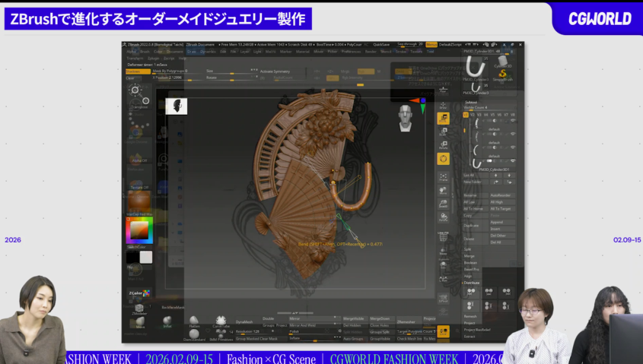Open the Draw menu
Image resolution: width=643 pixels, height=364 pixels.
pos(192,52)
